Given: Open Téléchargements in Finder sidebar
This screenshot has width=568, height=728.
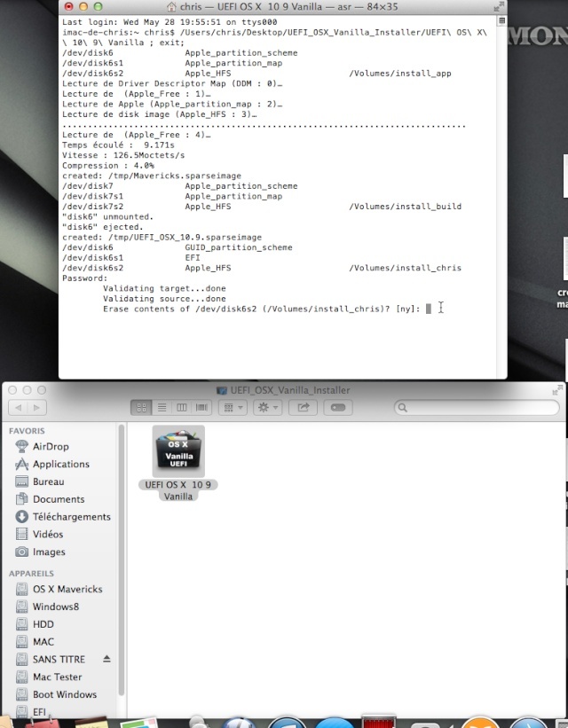Looking at the screenshot, I should coord(72,517).
